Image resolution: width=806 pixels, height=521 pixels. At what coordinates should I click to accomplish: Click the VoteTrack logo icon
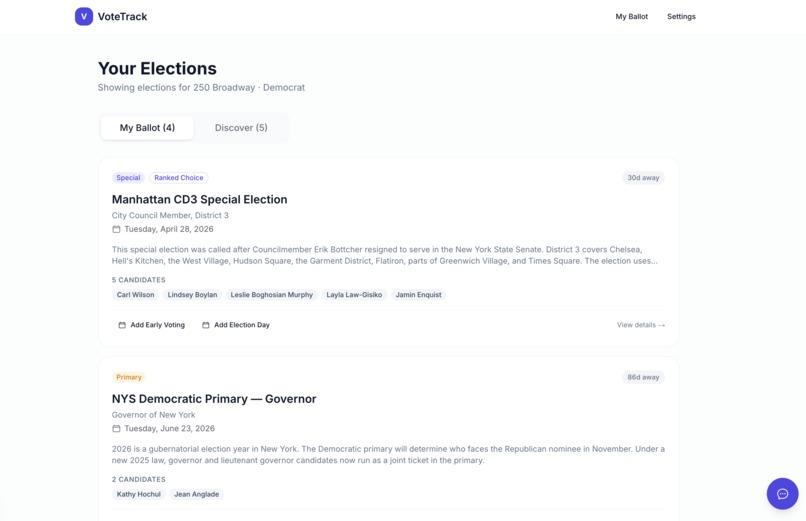(84, 16)
